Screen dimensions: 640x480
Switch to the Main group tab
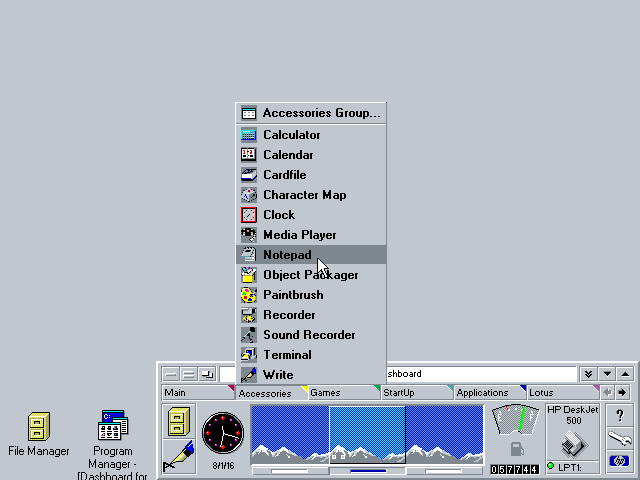tap(198, 393)
